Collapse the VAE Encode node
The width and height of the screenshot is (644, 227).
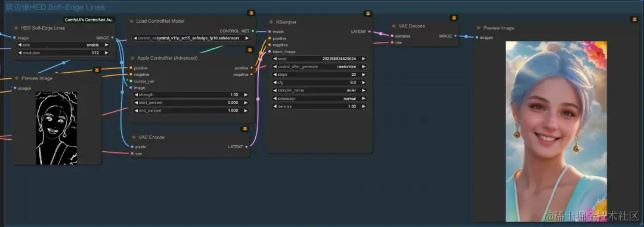tap(134, 137)
